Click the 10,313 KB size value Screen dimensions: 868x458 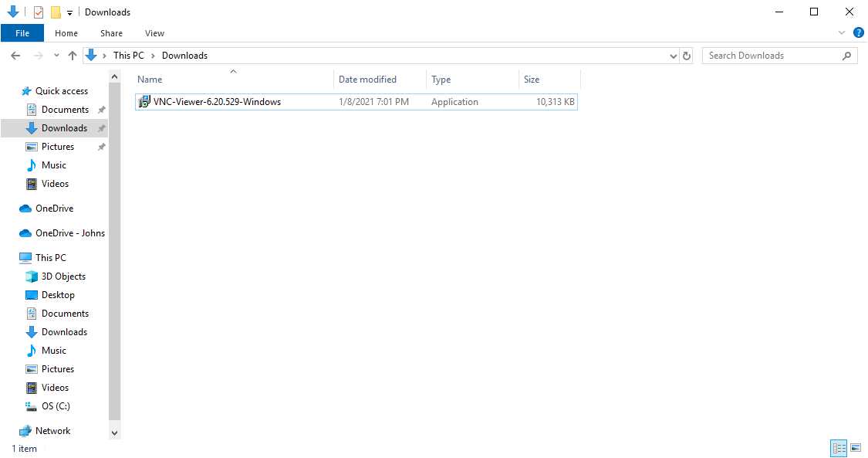tap(556, 102)
